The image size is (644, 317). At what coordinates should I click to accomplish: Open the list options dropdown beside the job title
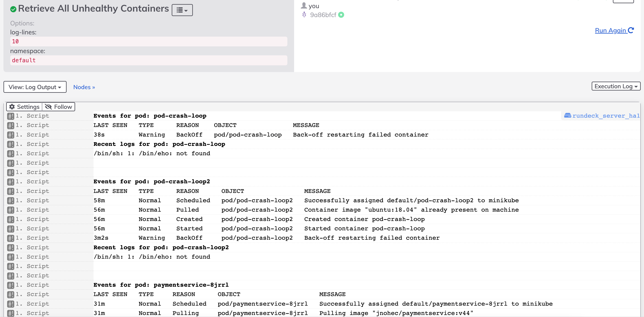[182, 10]
